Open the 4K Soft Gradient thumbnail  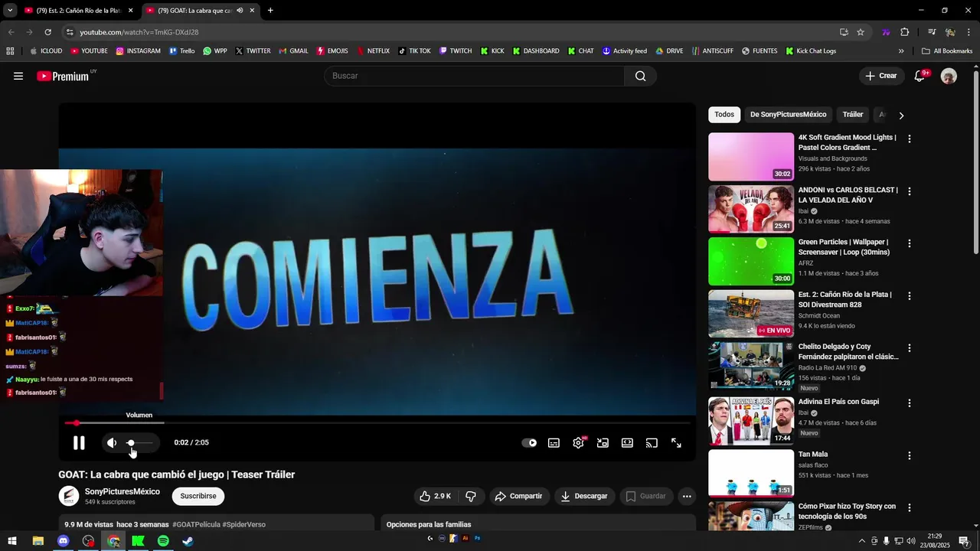coord(751,157)
